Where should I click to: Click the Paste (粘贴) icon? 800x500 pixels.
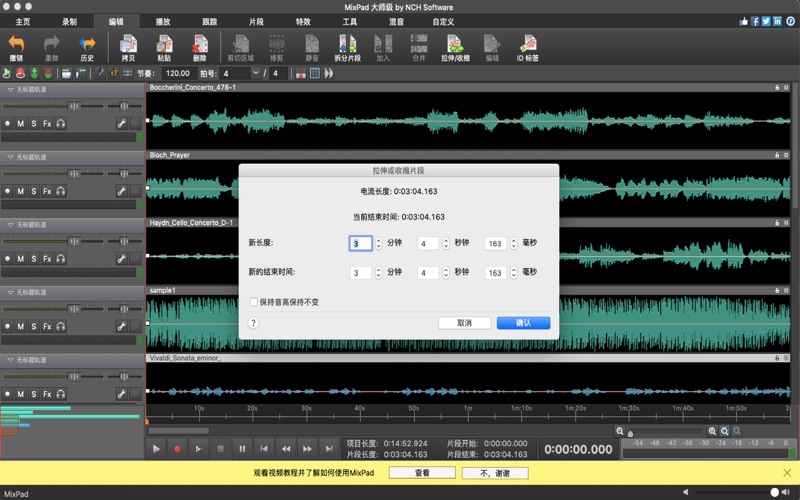(164, 46)
